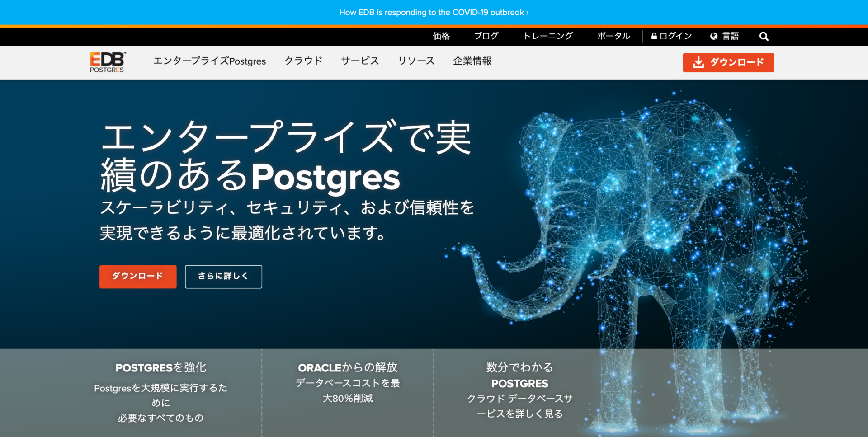
Task: Expand the クラウド navigation menu
Action: 303,61
